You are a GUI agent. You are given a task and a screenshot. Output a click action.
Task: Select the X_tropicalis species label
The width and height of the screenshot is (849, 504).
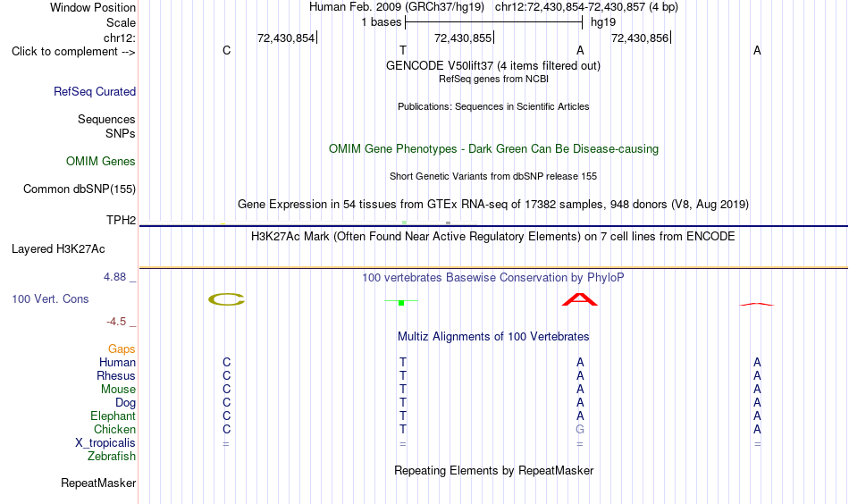coord(105,443)
